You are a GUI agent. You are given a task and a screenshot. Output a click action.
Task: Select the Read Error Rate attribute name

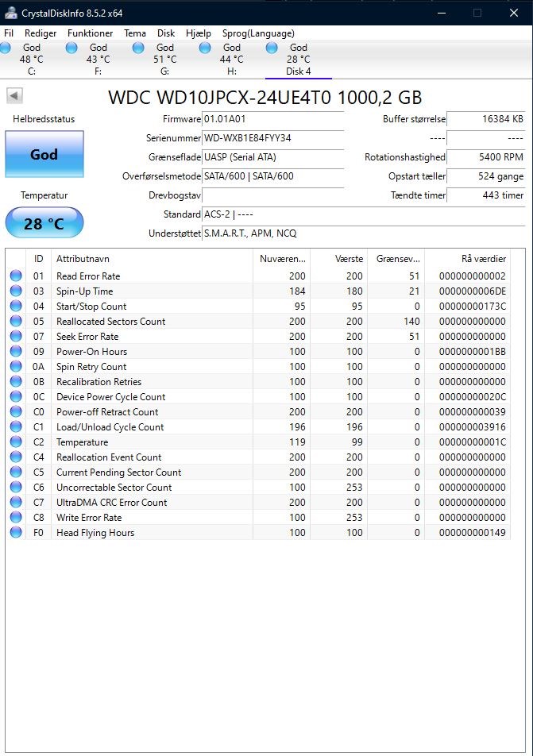(88, 276)
